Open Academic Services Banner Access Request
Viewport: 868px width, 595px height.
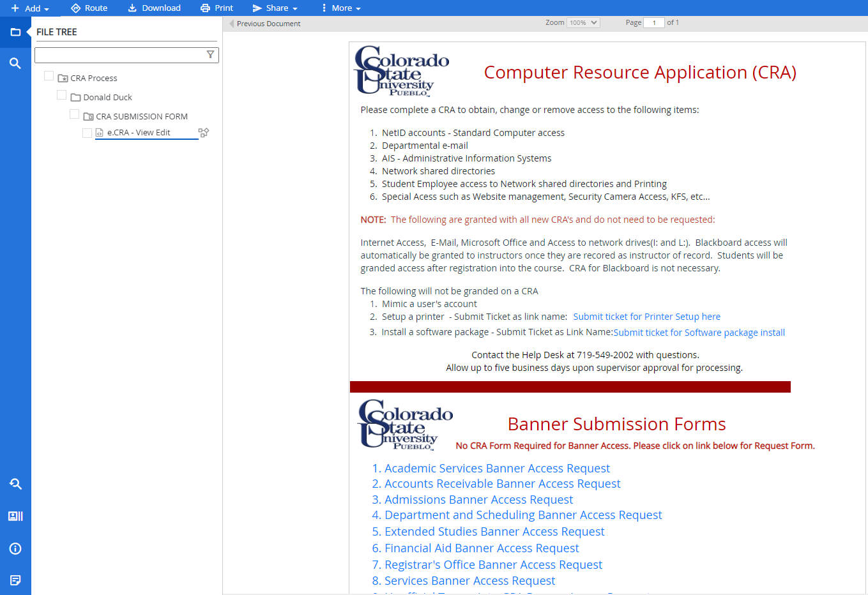pyautogui.click(x=497, y=469)
